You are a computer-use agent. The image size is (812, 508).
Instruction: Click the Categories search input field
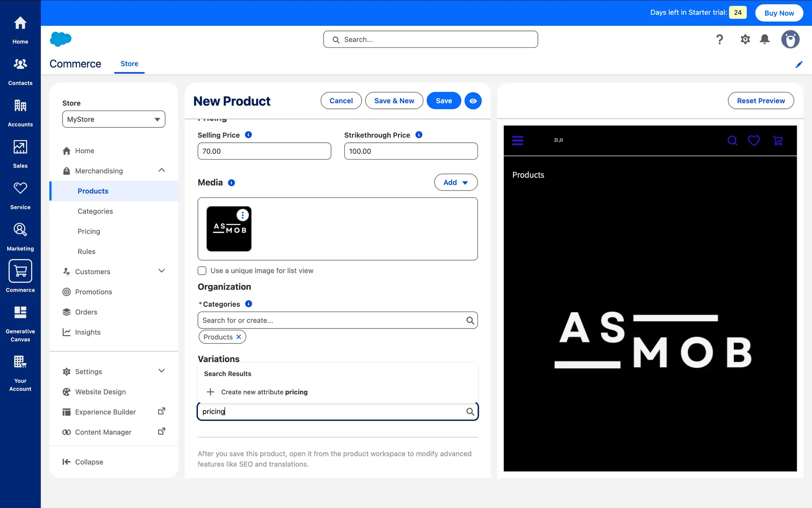click(332, 320)
